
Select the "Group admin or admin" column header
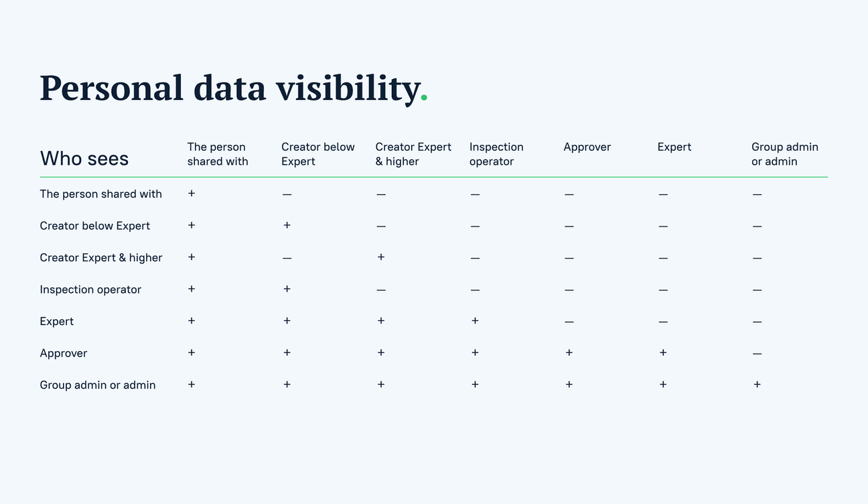(x=784, y=154)
